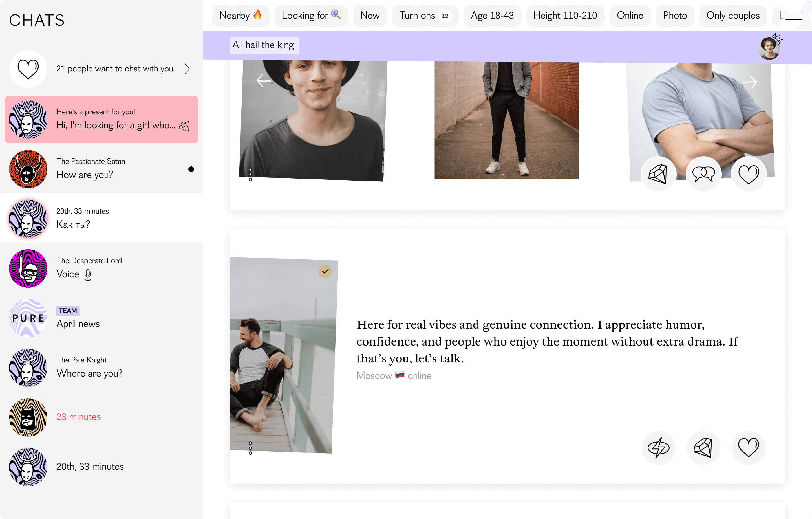Viewport: 812px width, 519px height.
Task: Go to previous photo with the left arrow
Action: click(263, 81)
